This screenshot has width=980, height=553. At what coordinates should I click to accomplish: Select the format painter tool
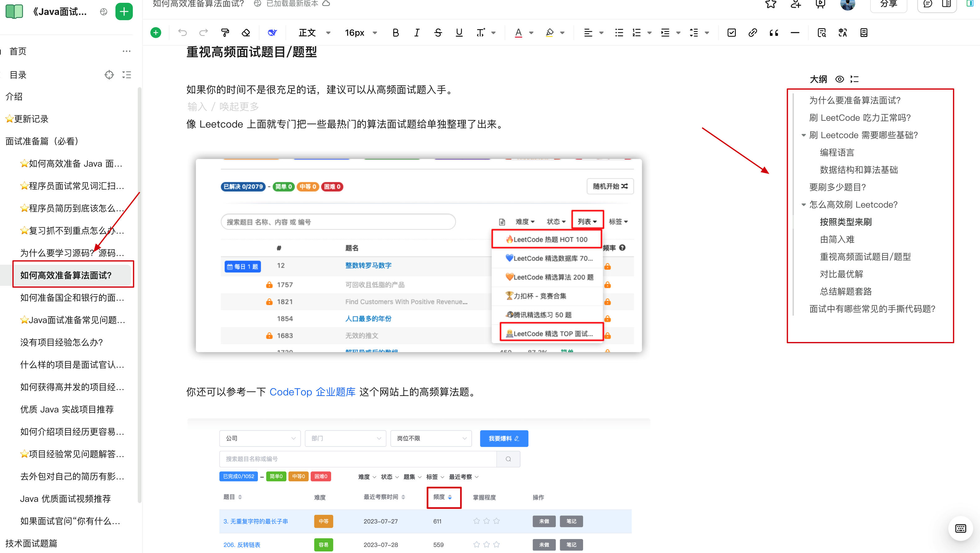[x=225, y=33]
